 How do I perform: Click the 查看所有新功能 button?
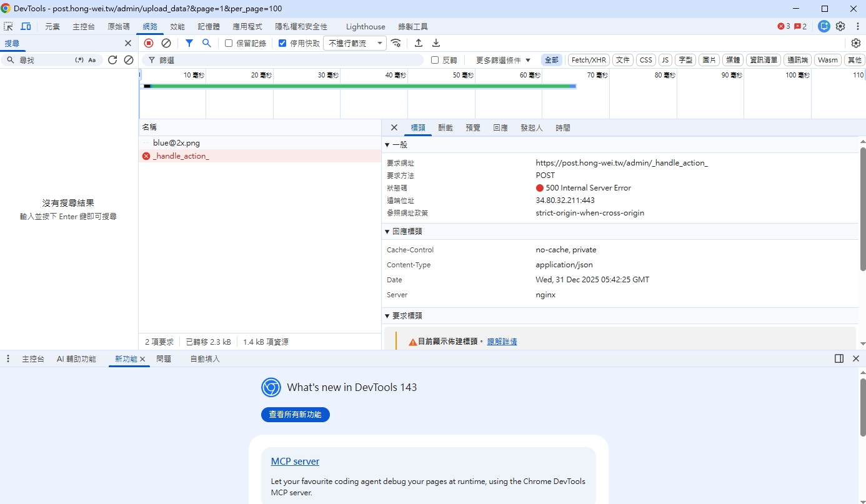[295, 415]
